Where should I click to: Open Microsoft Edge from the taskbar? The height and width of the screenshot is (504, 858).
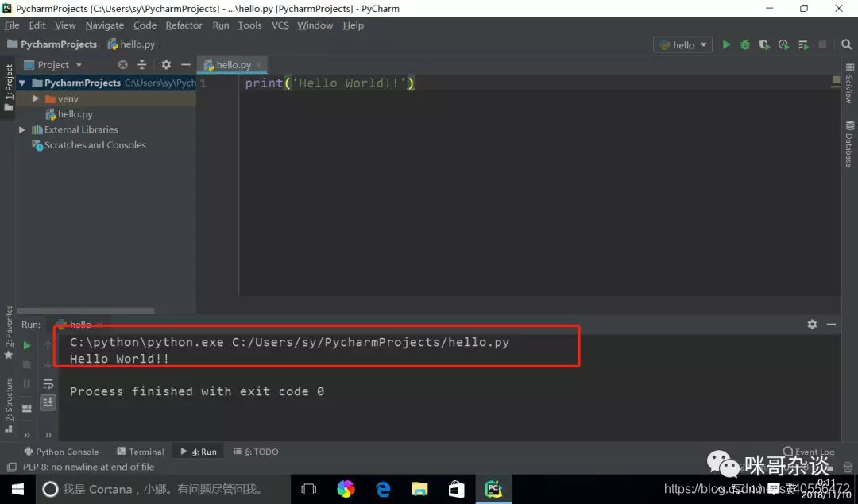(x=383, y=489)
